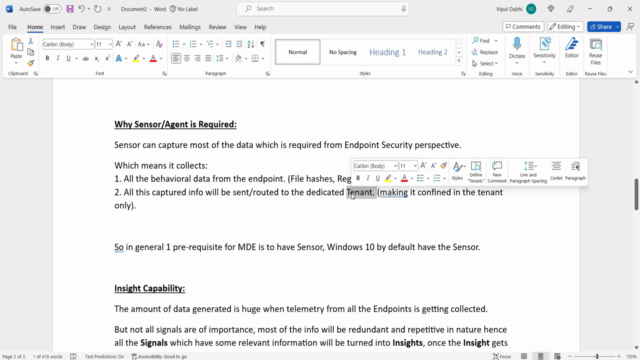640x360 pixels.
Task: Click the Replace button
Action: (485, 52)
